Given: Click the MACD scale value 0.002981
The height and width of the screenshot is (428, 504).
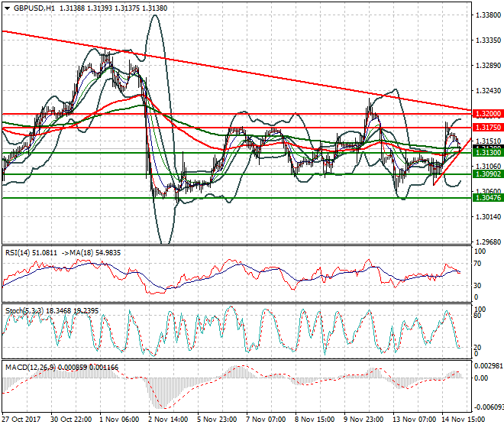Looking at the screenshot, I should click(489, 366).
